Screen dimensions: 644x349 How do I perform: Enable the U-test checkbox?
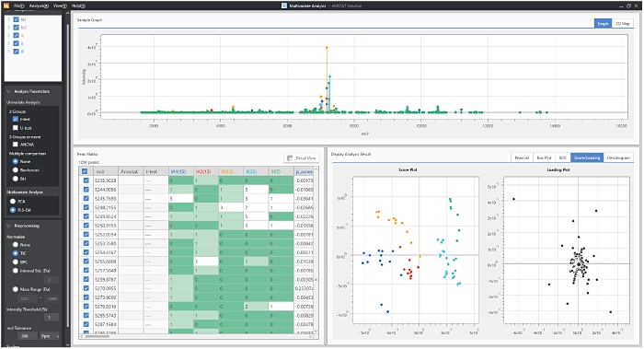[x=16, y=128]
